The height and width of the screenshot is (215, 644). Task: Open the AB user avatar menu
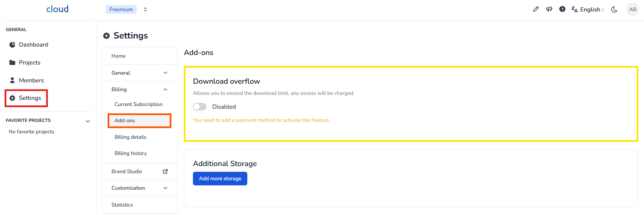coord(633,9)
